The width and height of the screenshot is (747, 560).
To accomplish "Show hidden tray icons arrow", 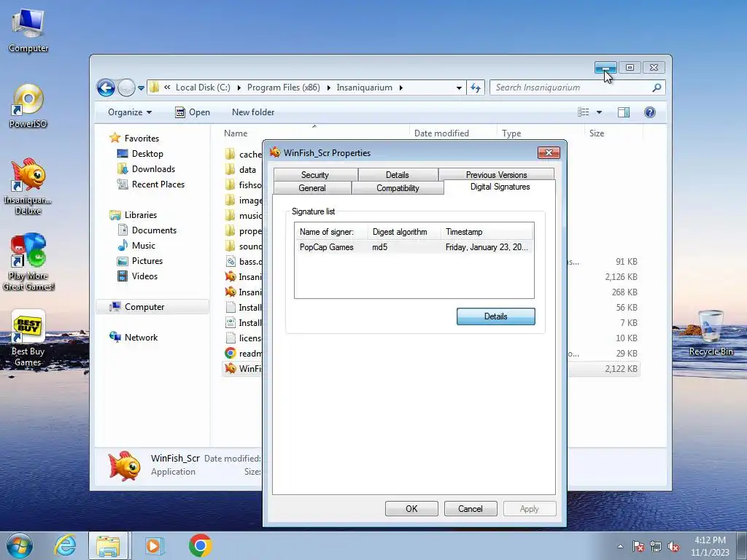I will [620, 547].
